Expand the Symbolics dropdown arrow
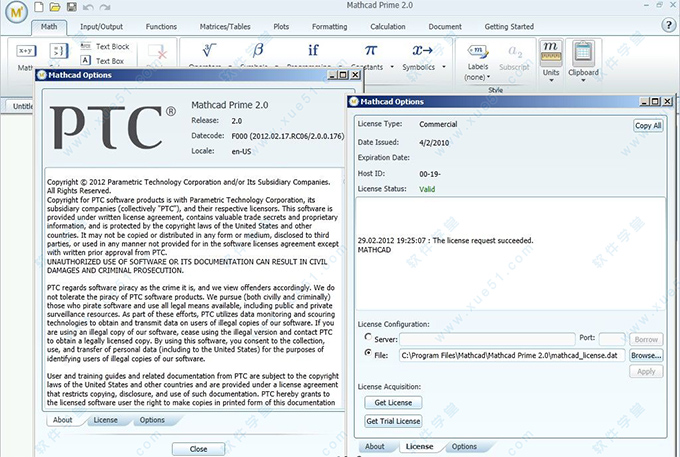Screen dimensions: 680x457 point(444,67)
